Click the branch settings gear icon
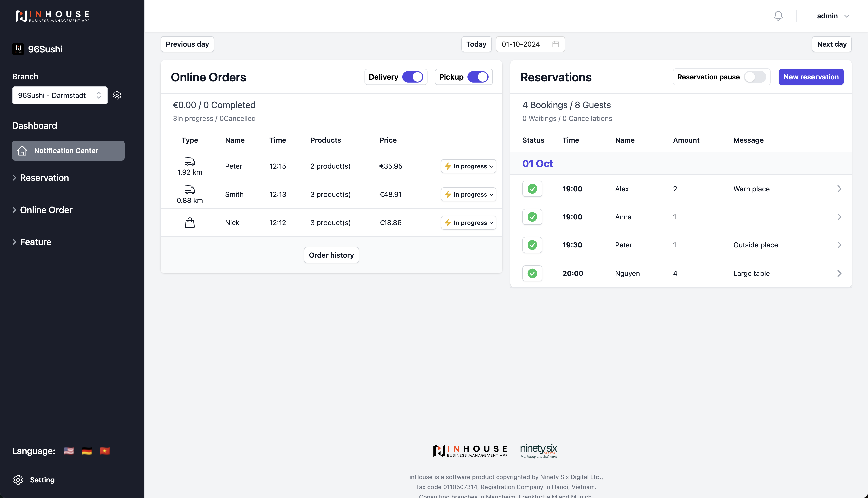This screenshot has height=498, width=868. [x=117, y=95]
